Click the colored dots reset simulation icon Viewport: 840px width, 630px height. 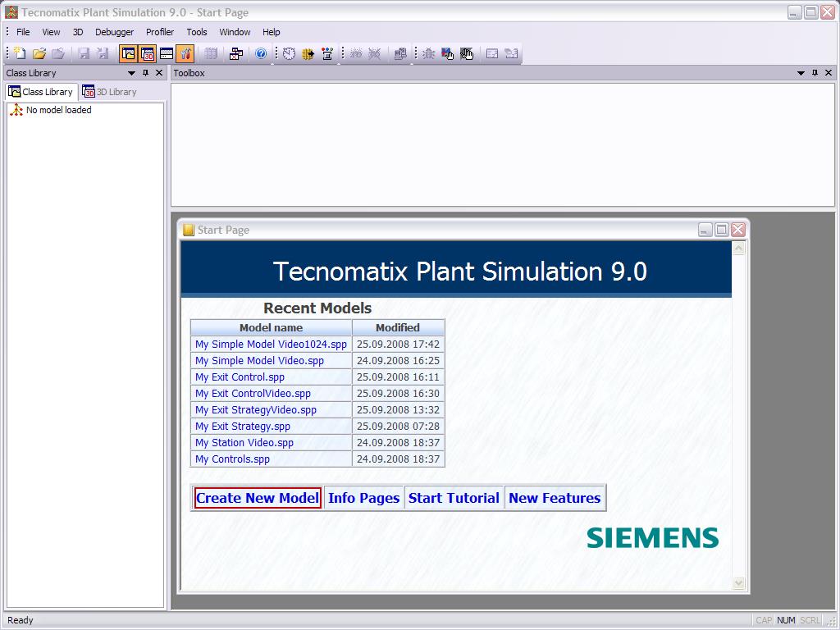click(327, 53)
